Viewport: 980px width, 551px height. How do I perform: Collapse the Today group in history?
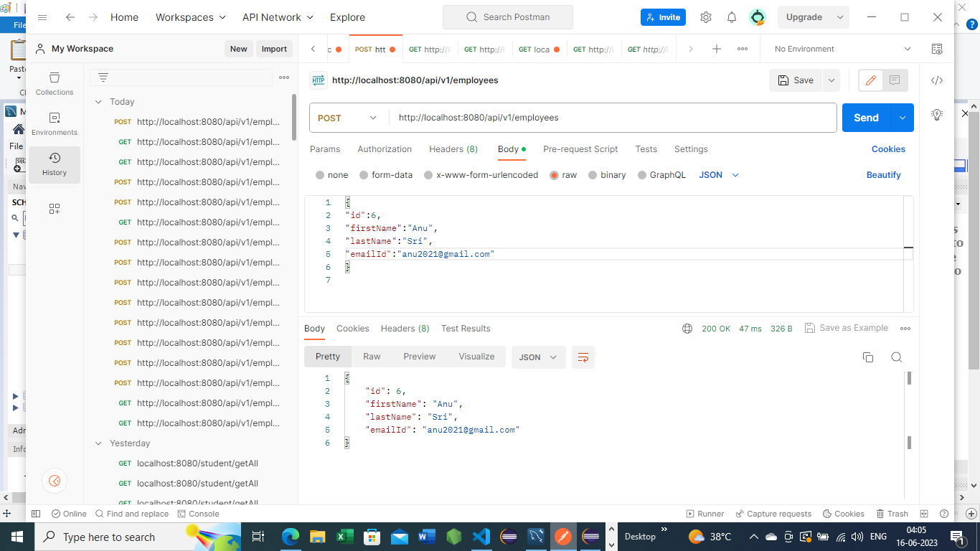click(98, 101)
